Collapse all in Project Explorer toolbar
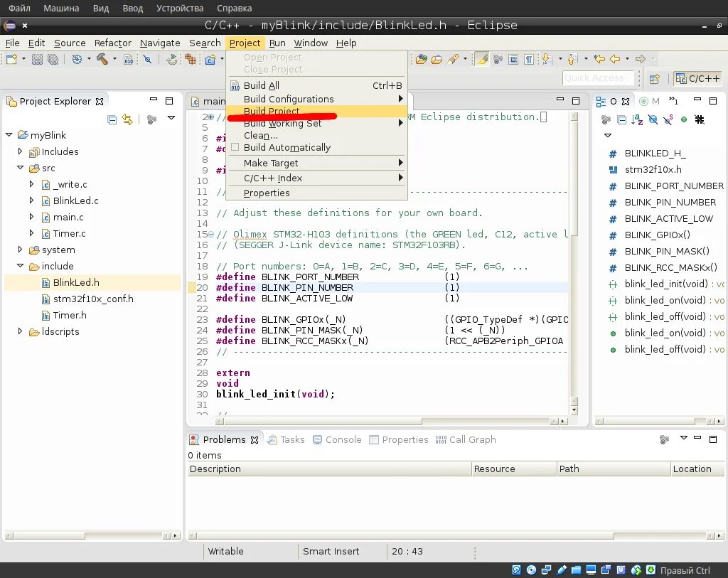728x578 pixels. [112, 119]
